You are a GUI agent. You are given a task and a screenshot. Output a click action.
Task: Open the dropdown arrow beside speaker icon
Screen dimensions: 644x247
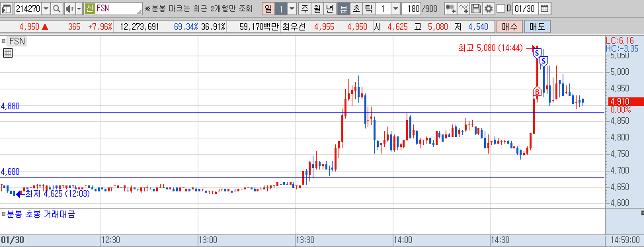coord(79,8)
